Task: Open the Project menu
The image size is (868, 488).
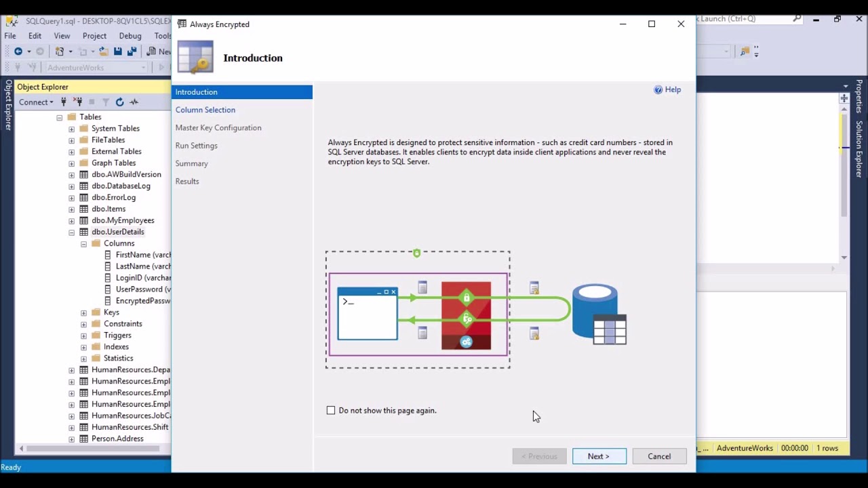Action: [94, 36]
